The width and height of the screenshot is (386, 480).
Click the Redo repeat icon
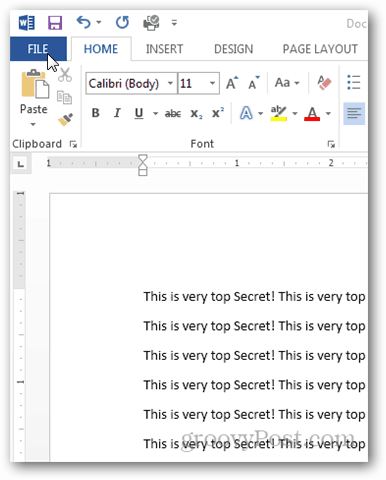(122, 23)
